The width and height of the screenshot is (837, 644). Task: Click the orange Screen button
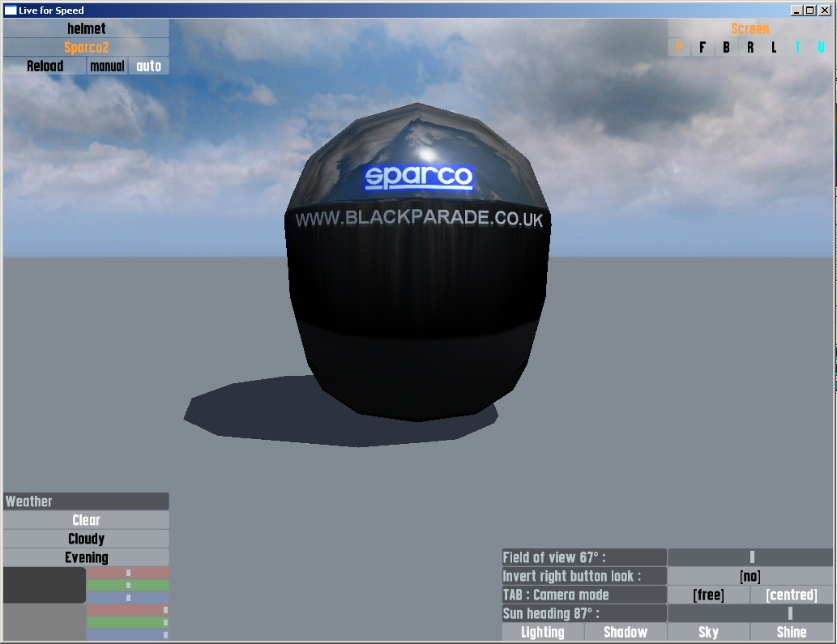pyautogui.click(x=750, y=28)
